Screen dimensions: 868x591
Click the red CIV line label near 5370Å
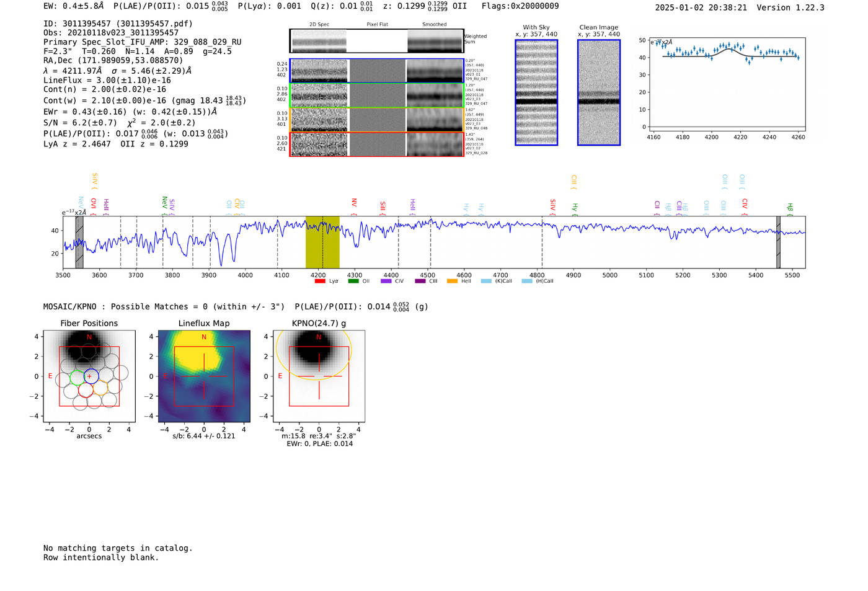point(745,207)
